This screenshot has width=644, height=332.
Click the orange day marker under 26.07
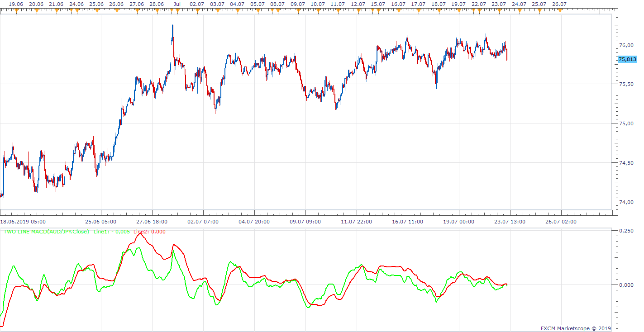559,11
